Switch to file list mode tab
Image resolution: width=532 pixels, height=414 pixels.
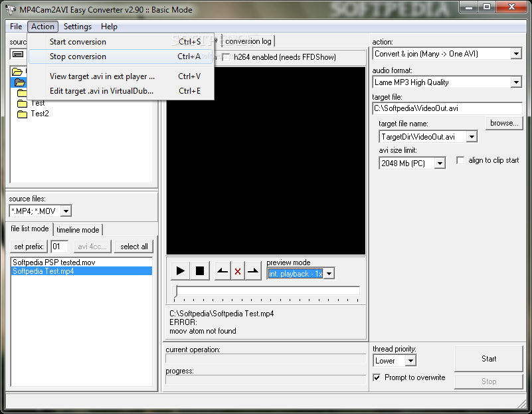click(30, 229)
